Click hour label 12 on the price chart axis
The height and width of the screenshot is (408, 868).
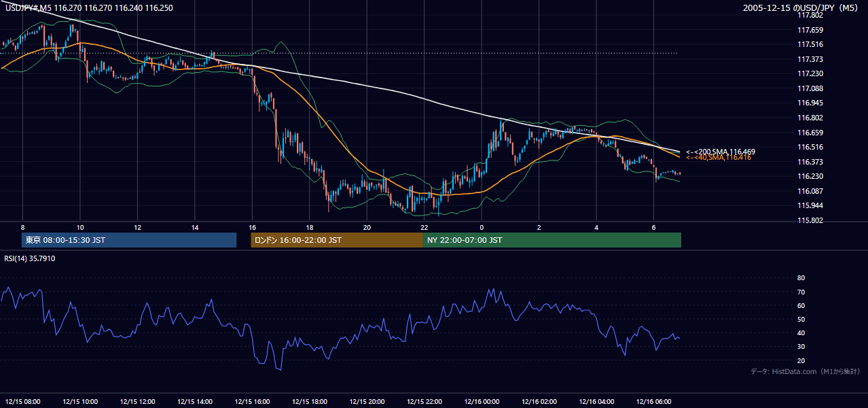coord(137,227)
